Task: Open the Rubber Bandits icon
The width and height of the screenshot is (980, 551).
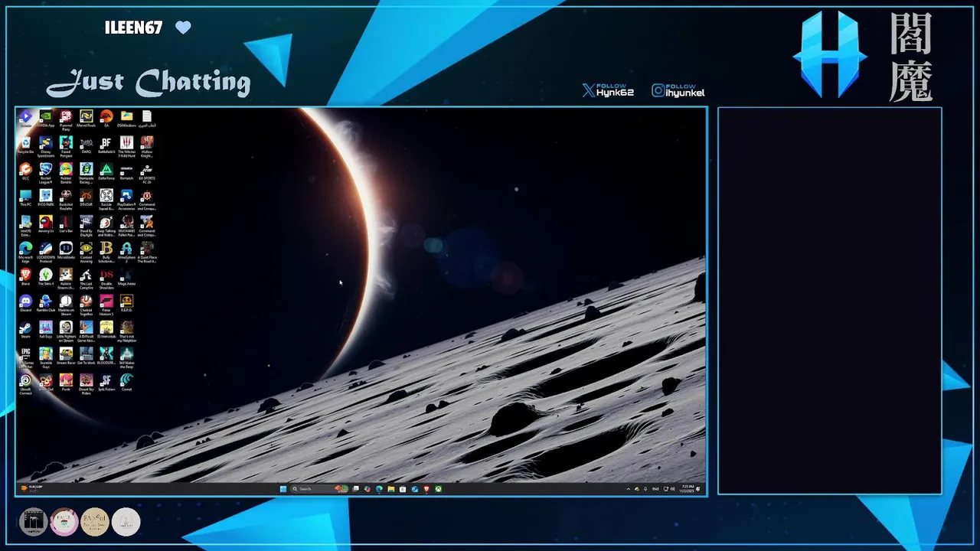Action: point(66,174)
